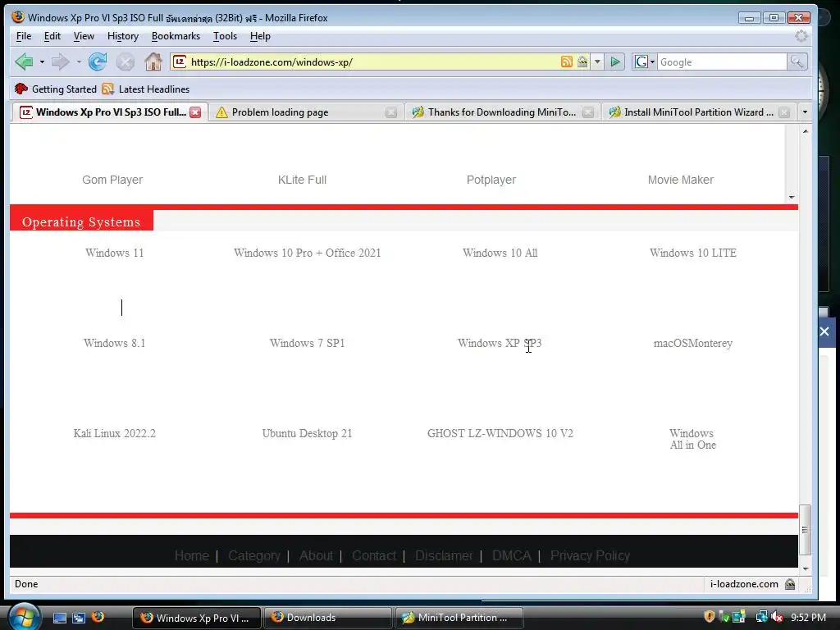Open the Windows All in One link

coord(692,439)
